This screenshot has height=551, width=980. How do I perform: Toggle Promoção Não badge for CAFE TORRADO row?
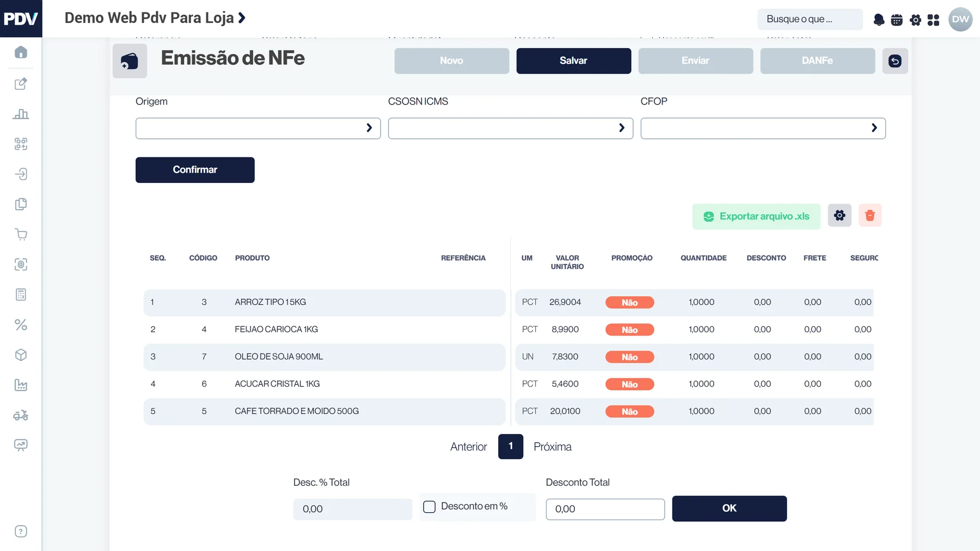[x=630, y=412]
